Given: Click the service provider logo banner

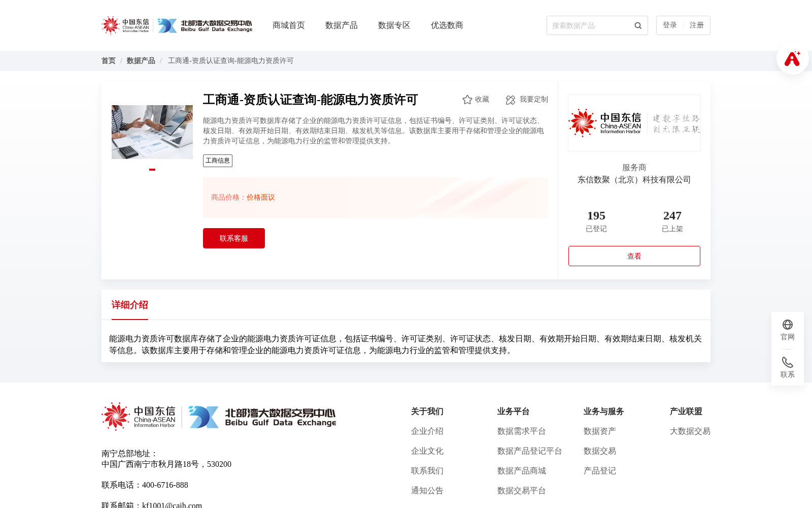Looking at the screenshot, I should [x=634, y=123].
